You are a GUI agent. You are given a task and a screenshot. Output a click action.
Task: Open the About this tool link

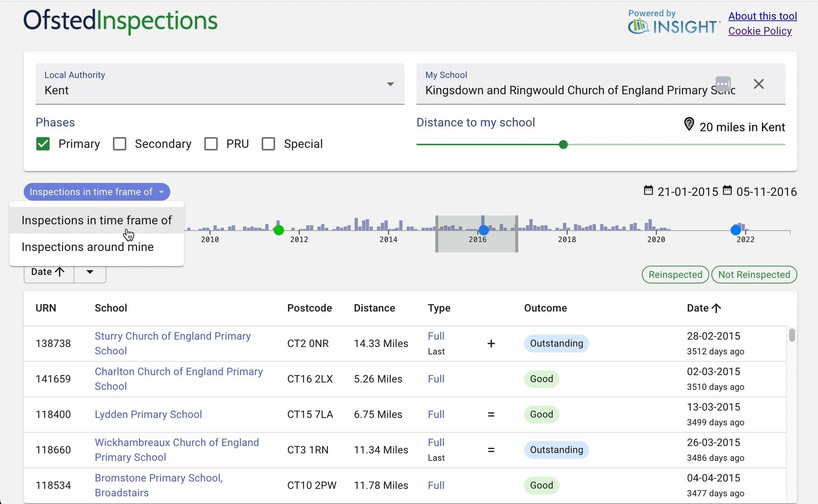click(x=762, y=16)
